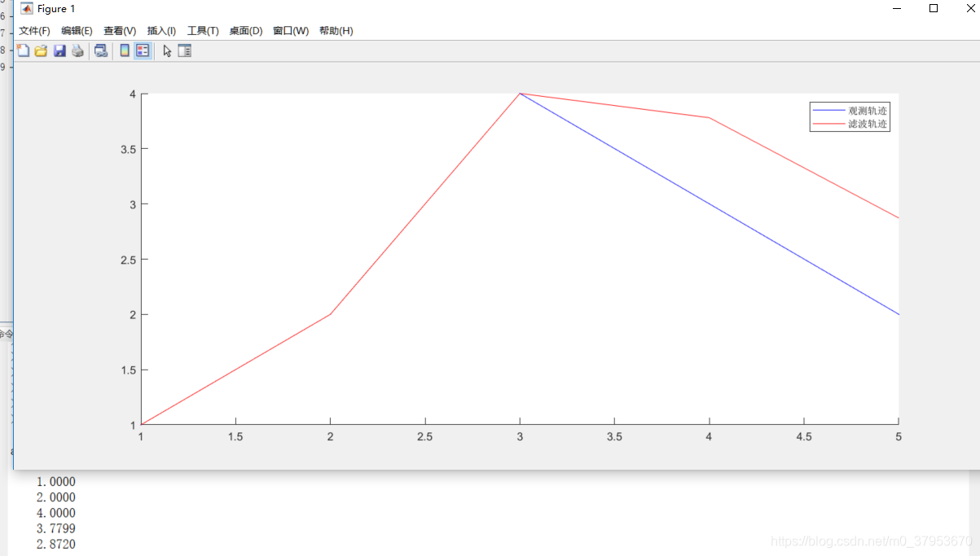Viewport: 980px width, 556px height.
Task: Click the y-axis tick label 3.5
Action: (x=127, y=149)
